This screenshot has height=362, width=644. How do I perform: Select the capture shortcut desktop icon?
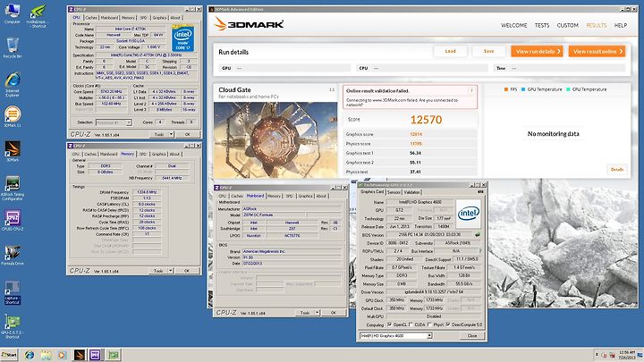click(13, 292)
